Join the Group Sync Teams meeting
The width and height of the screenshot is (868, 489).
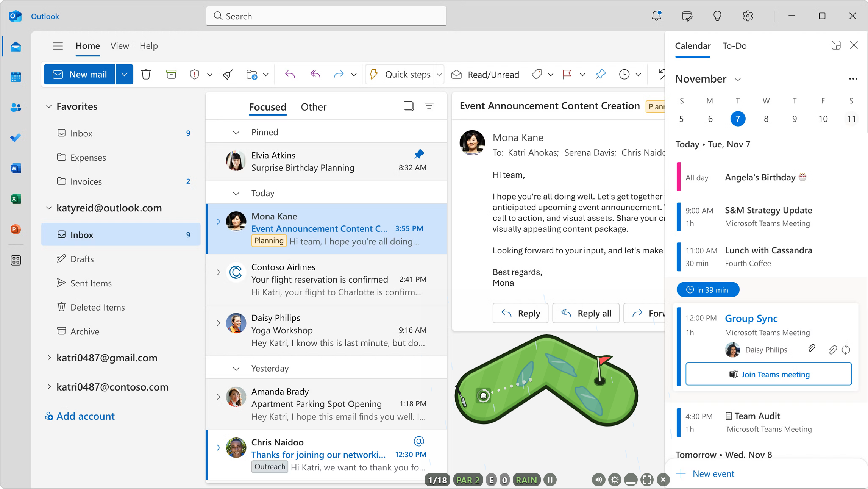[x=768, y=374]
